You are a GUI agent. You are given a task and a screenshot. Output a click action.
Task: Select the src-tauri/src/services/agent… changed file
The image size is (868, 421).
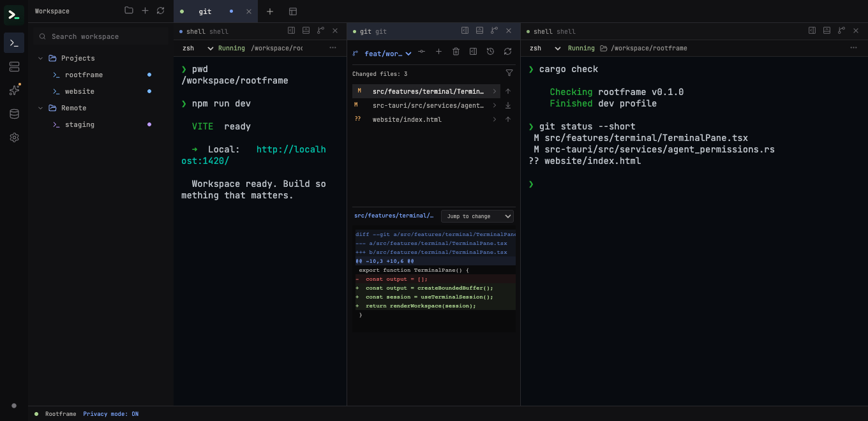point(426,105)
